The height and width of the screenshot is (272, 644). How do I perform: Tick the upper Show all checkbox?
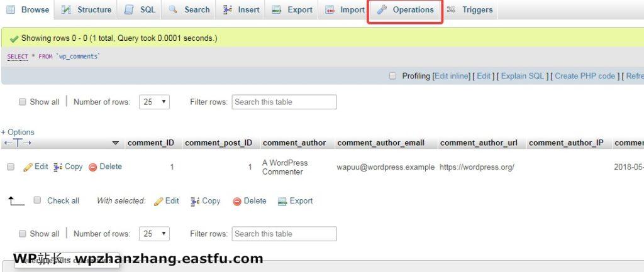click(22, 102)
